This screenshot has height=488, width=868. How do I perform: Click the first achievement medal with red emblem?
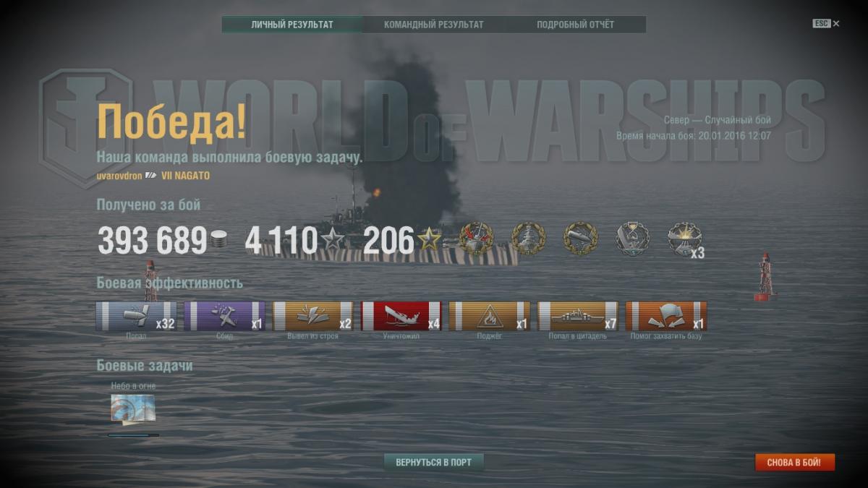476,239
